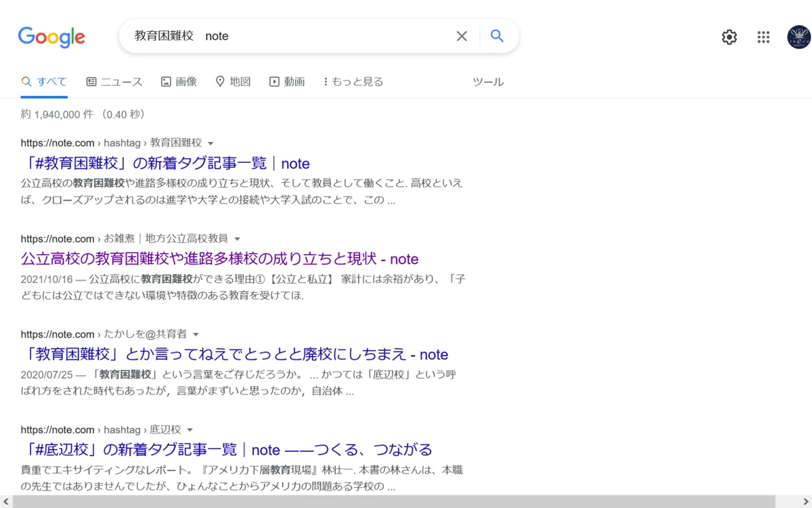Click the date 2021/10/16 in snippet
Screen dimensions: 812x508
(46, 279)
